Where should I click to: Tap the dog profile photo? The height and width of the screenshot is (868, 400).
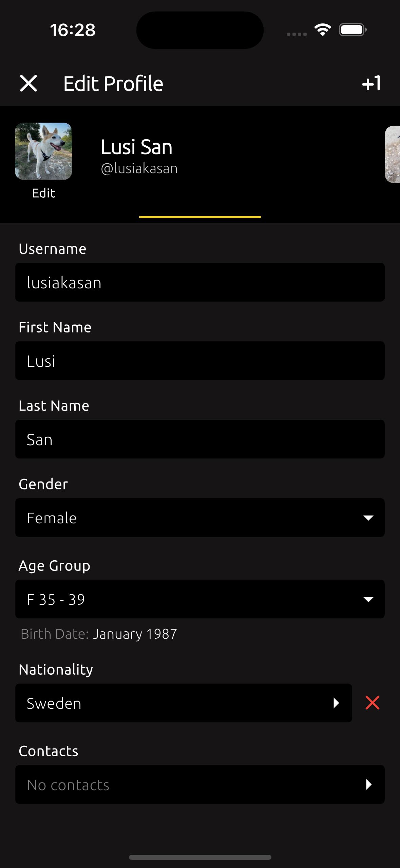tap(43, 151)
